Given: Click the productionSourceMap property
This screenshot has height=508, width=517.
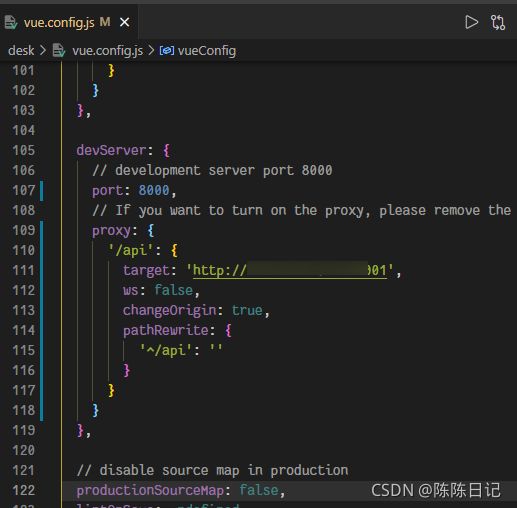Looking at the screenshot, I should pos(150,490).
